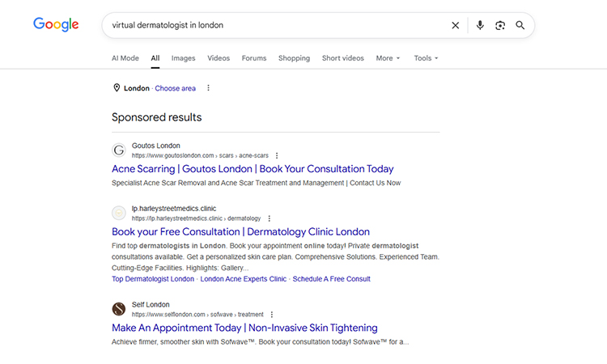607x364 pixels.
Task: Click the Choose area link
Action: [x=175, y=88]
